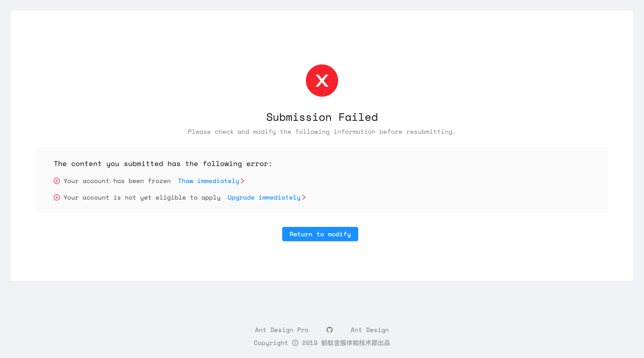Open the Ant Design Pro footer link
The image size is (644, 358).
click(x=282, y=330)
